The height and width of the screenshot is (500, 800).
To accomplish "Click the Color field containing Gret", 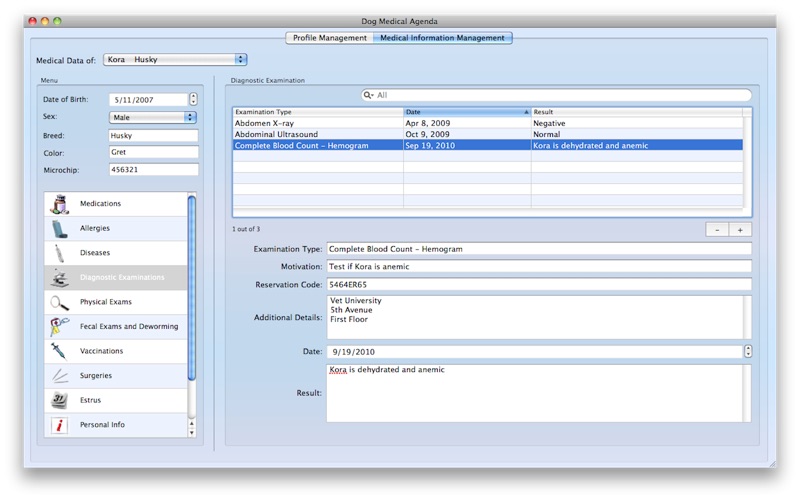I will click(x=154, y=152).
